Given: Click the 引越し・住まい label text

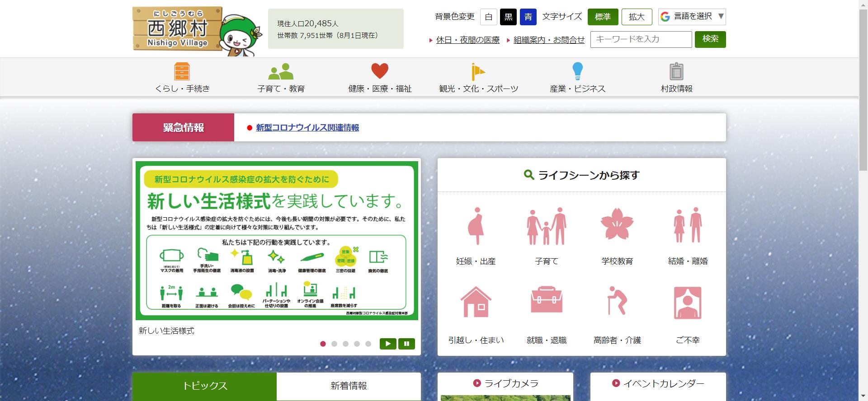Looking at the screenshot, I should 476,340.
